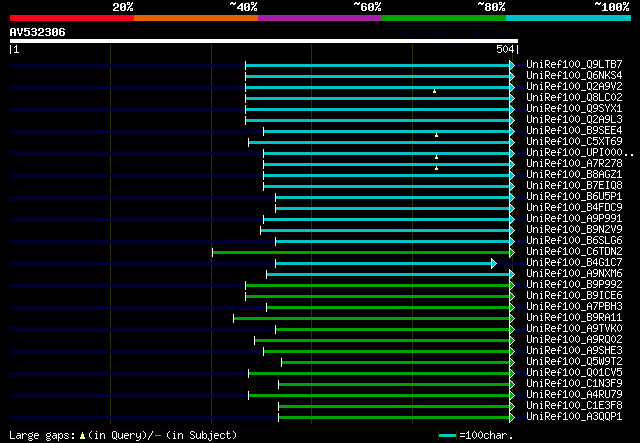Click the UniRef100_B6U5P1 label
The image size is (640, 443).
[574, 196]
